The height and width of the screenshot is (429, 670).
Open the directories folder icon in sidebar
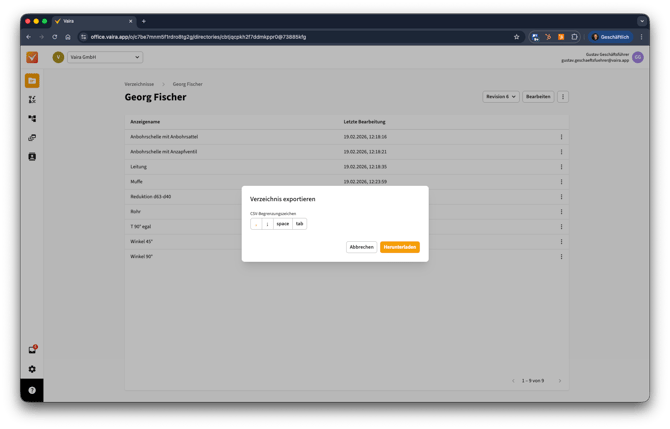tap(32, 80)
